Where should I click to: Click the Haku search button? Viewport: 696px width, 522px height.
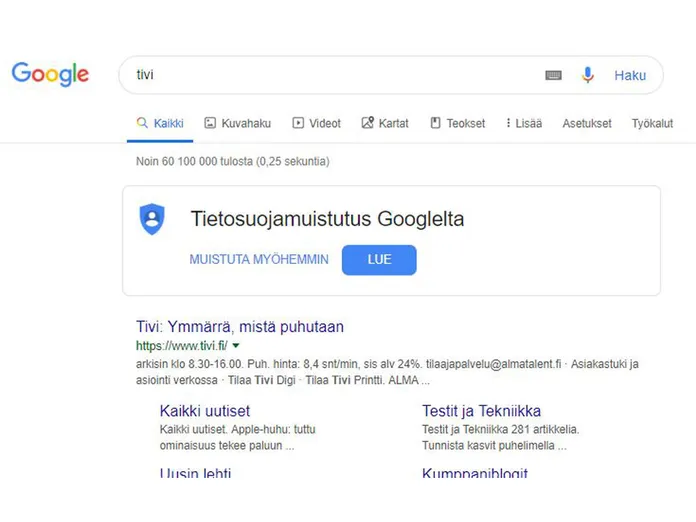click(630, 75)
